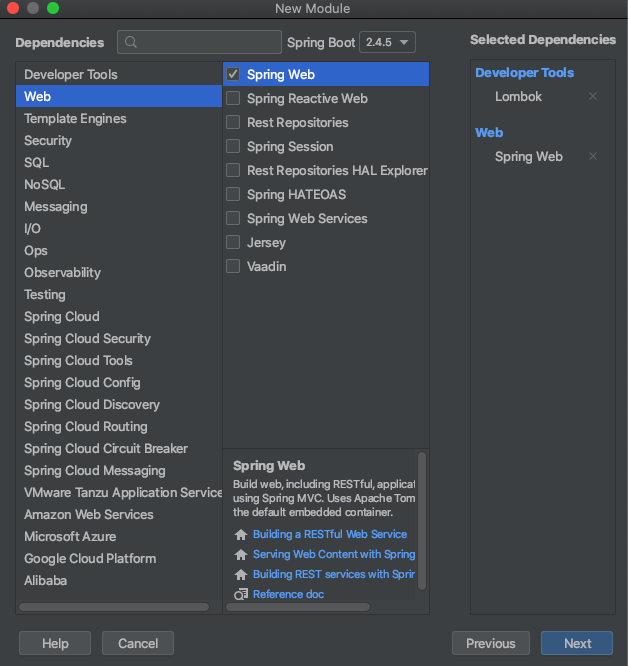Click home icon beside Building a RESTful Web Service

click(241, 534)
